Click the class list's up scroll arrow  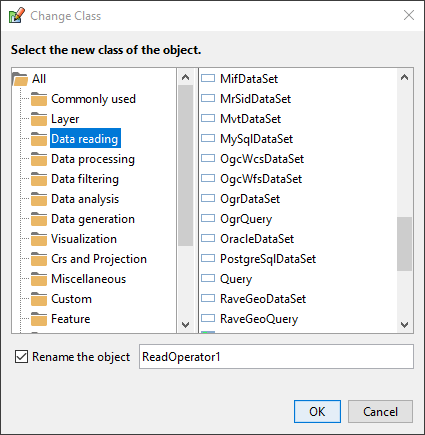click(x=404, y=78)
